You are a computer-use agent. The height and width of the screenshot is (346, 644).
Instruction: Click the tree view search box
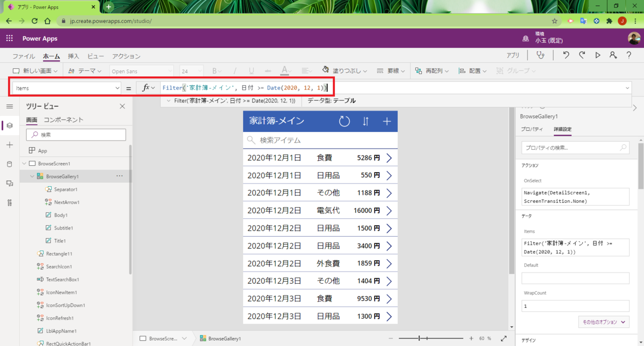tap(76, 135)
